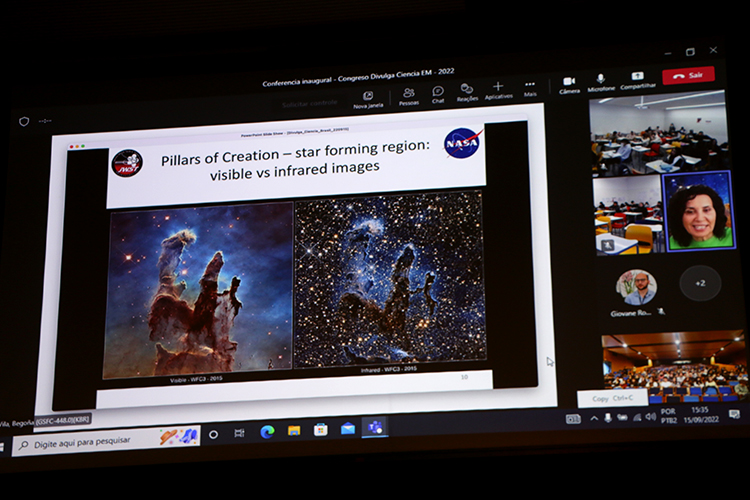The width and height of the screenshot is (750, 500).
Task: Click the NASA logo on the slide
Action: (x=463, y=143)
